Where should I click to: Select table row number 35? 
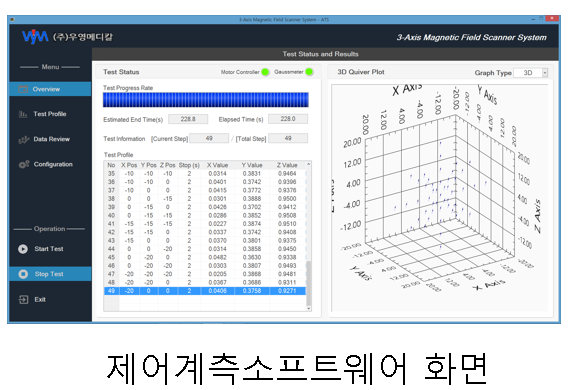point(205,174)
